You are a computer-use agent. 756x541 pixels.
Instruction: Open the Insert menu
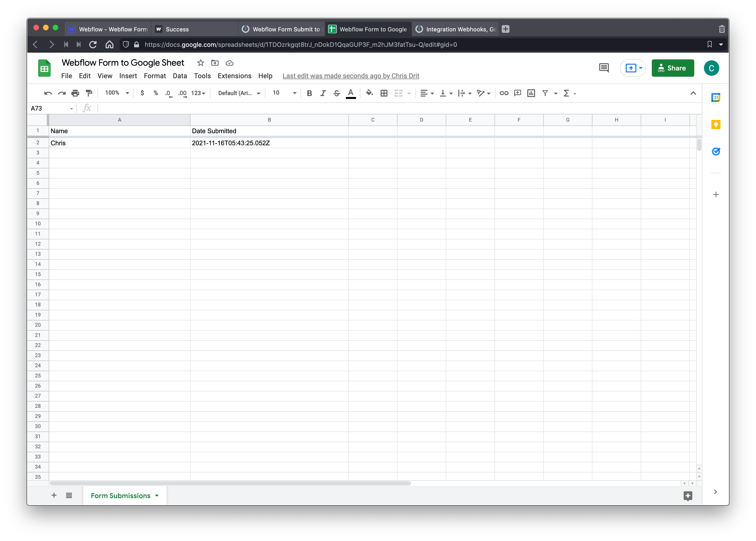point(128,76)
